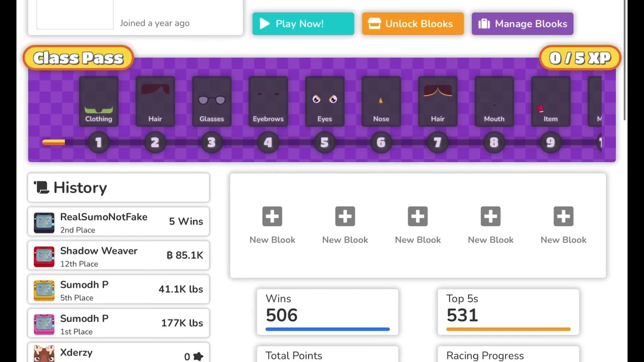Open the Shadow Weaver history entry

119,256
